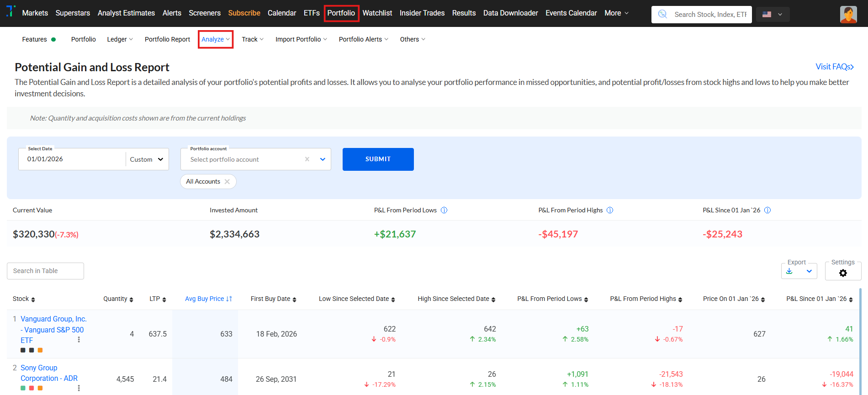Open Data Downloader page
Screen dimensions: 868x395
511,13
